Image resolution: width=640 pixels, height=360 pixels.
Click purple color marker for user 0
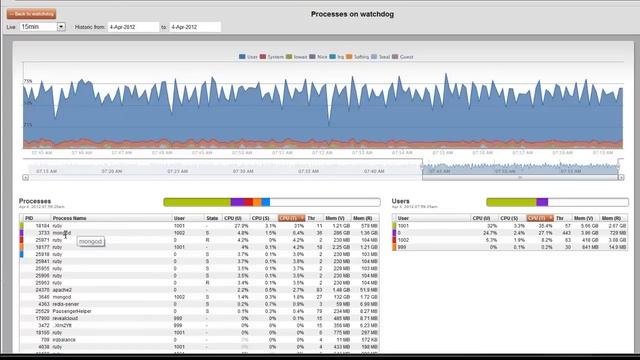(394, 233)
